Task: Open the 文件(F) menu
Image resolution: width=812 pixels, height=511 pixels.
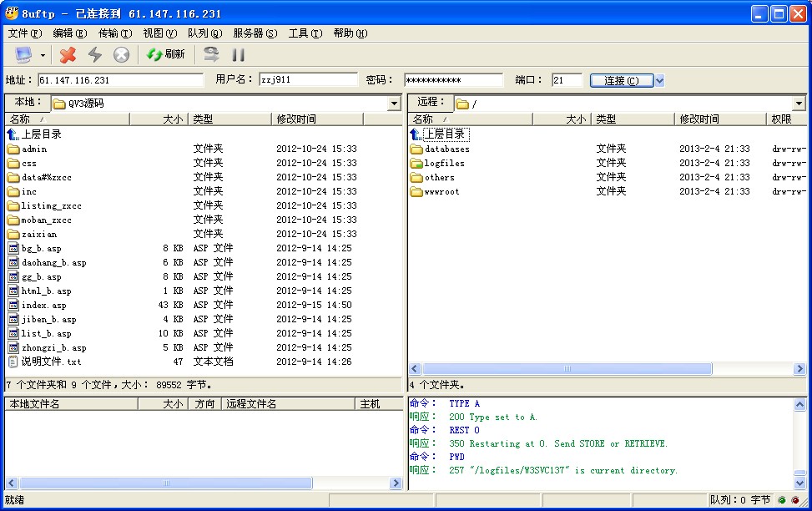Action: pos(25,33)
